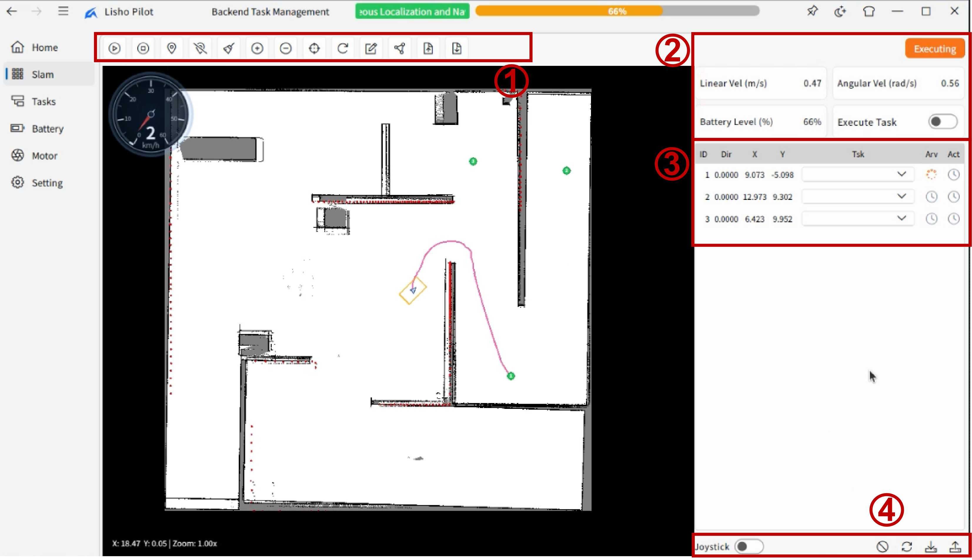
Task: Click the Tsk column header
Action: click(858, 154)
